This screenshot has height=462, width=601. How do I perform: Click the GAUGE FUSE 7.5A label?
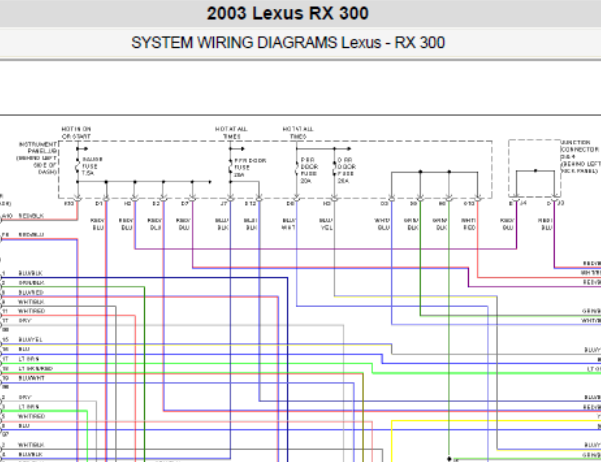tap(92, 166)
